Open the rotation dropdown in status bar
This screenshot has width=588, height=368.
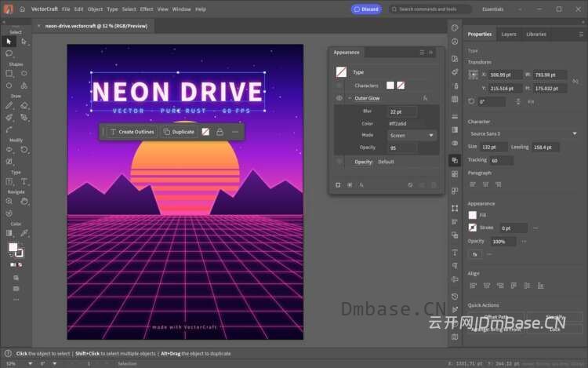55,363
